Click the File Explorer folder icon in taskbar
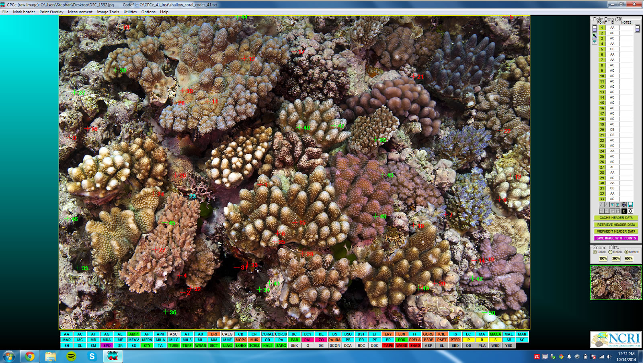 coord(50,356)
